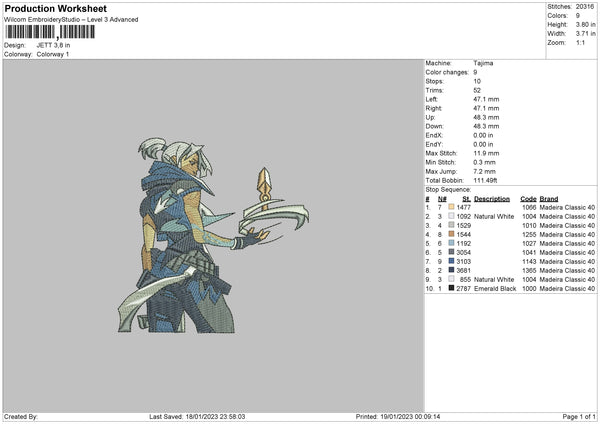Click the 'Brand' column header
Image resolution: width=600 pixels, height=424 pixels.
point(549,199)
